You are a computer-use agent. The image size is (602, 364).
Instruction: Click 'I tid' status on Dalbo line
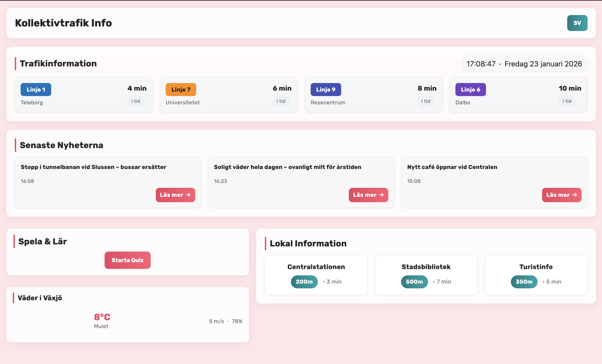567,101
